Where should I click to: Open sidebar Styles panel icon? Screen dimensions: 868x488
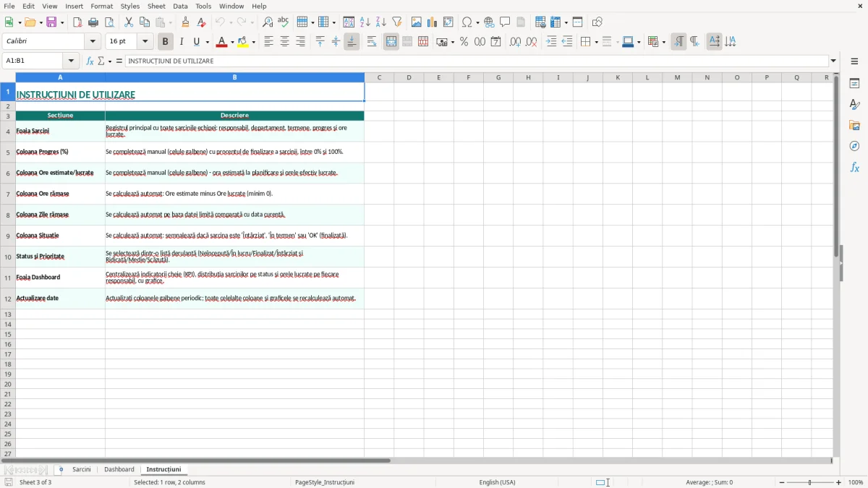pyautogui.click(x=854, y=105)
